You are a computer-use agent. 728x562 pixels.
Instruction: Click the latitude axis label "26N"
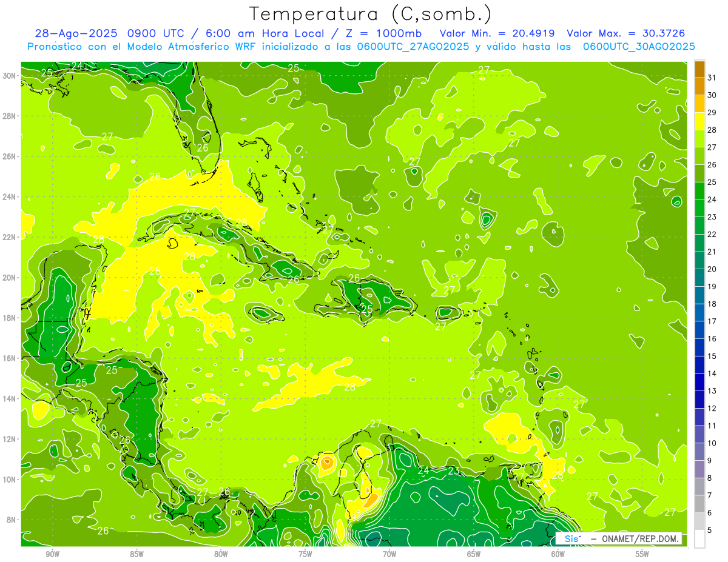point(10,156)
